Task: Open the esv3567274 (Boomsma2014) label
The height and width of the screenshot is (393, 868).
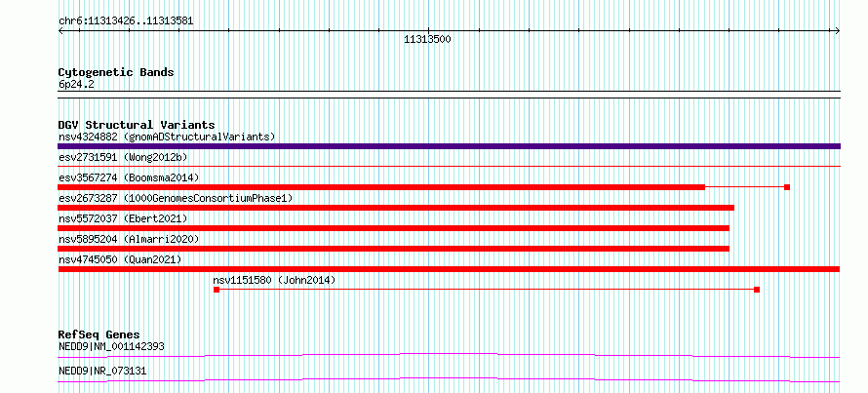Action: (129, 177)
